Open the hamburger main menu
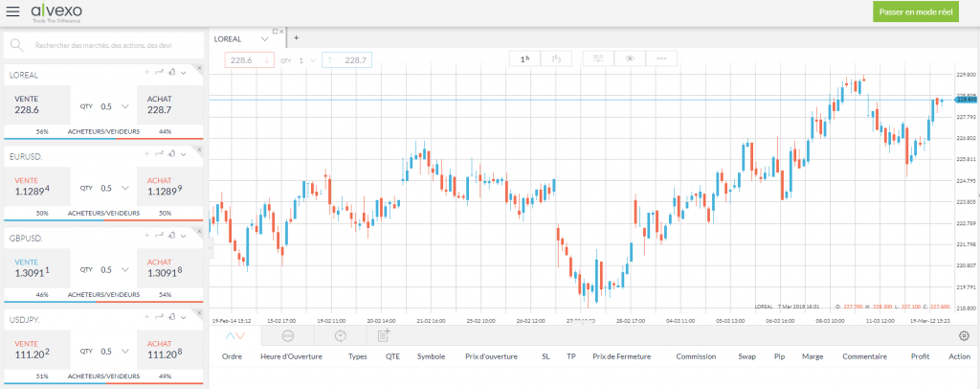The image size is (980, 389). click(x=12, y=11)
